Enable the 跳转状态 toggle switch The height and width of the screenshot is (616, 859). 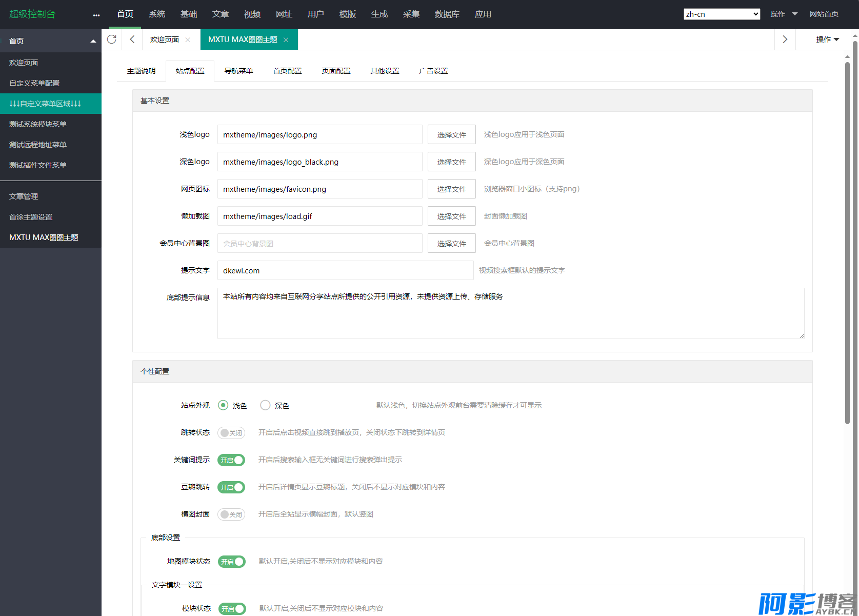pyautogui.click(x=231, y=433)
